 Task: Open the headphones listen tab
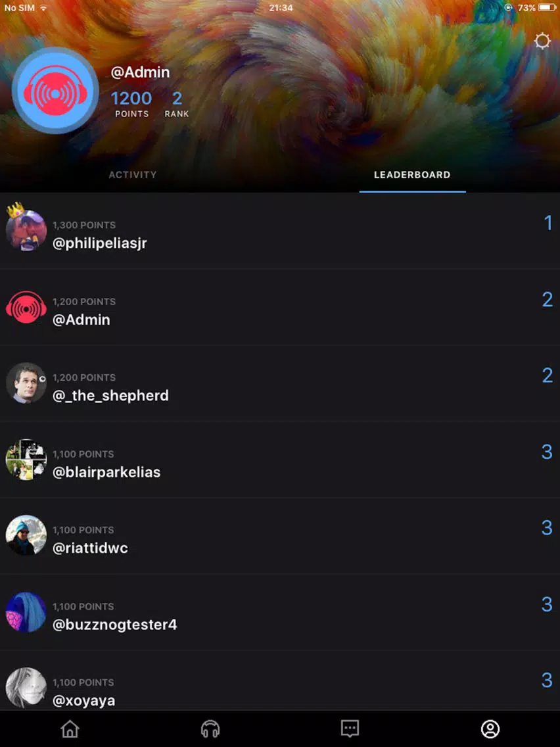pyautogui.click(x=210, y=729)
